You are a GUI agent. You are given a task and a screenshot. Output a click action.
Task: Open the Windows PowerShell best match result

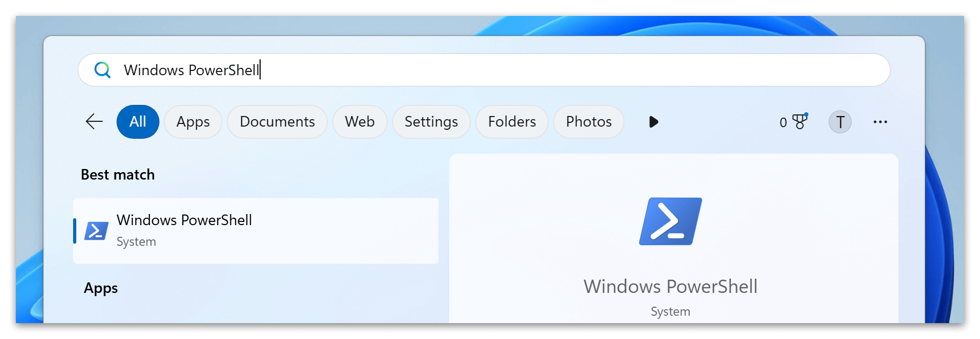coord(255,231)
